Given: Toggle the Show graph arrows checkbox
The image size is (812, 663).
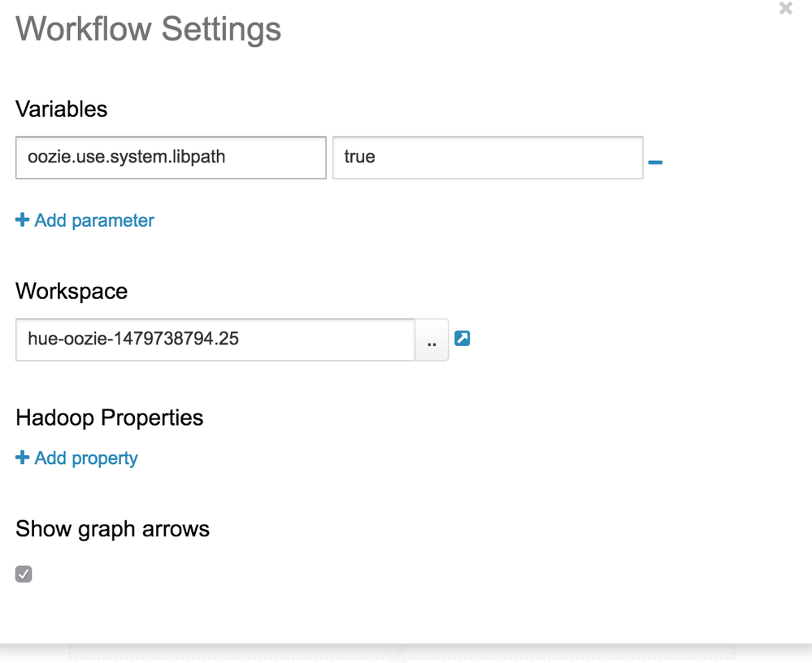Looking at the screenshot, I should pos(24,574).
